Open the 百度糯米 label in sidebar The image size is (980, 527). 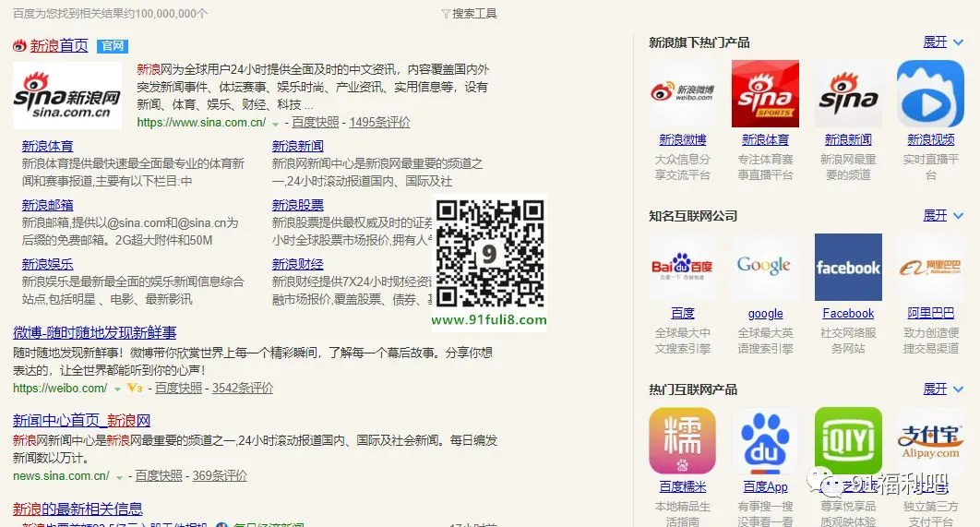(683, 487)
